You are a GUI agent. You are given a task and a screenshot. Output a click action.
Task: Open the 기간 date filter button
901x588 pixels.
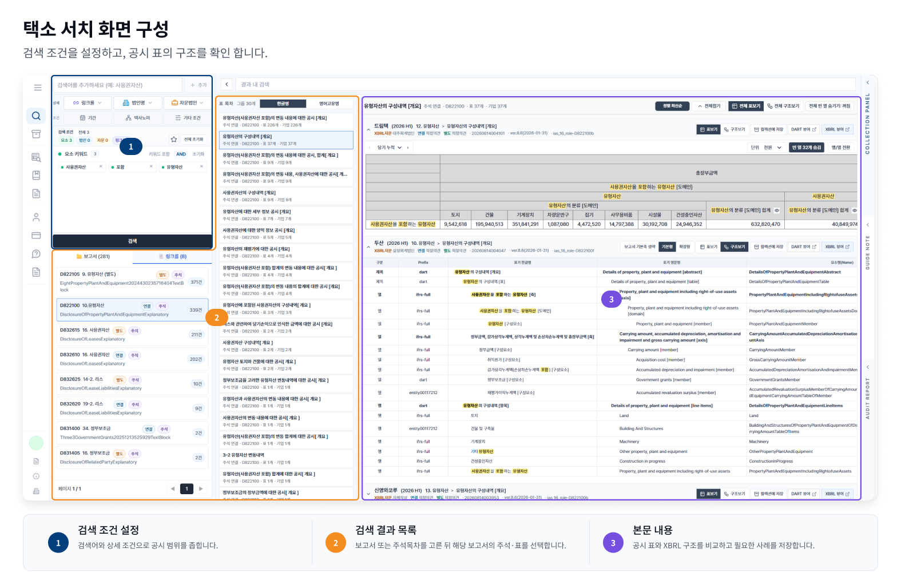tap(87, 118)
